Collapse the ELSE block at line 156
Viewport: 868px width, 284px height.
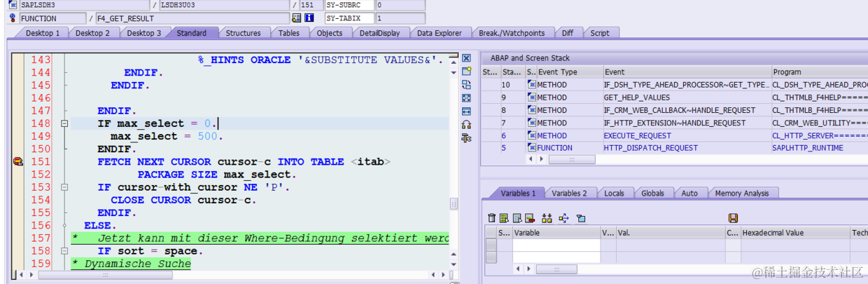[64, 225]
